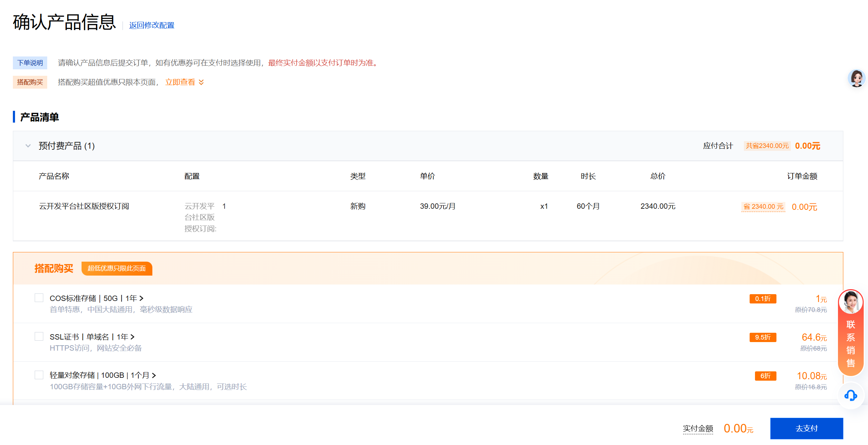Viewport: 868px width, 445px height.
Task: Click the 共省2340.00元 savings tag
Action: tap(767, 146)
